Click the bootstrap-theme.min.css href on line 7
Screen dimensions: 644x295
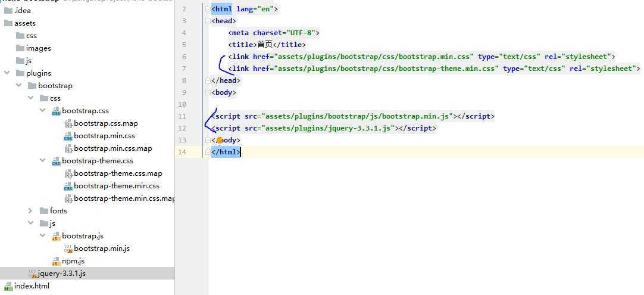pyautogui.click(x=386, y=69)
